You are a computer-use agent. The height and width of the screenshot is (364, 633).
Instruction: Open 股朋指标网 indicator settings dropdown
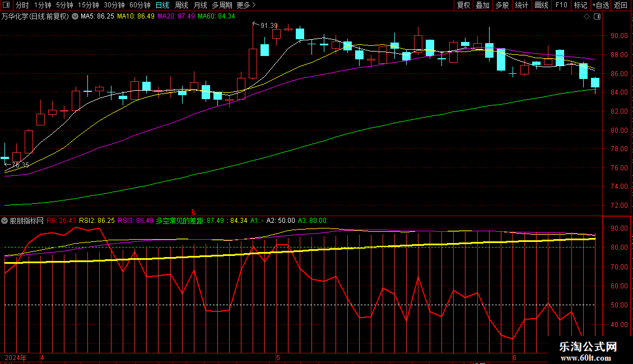coord(4,221)
